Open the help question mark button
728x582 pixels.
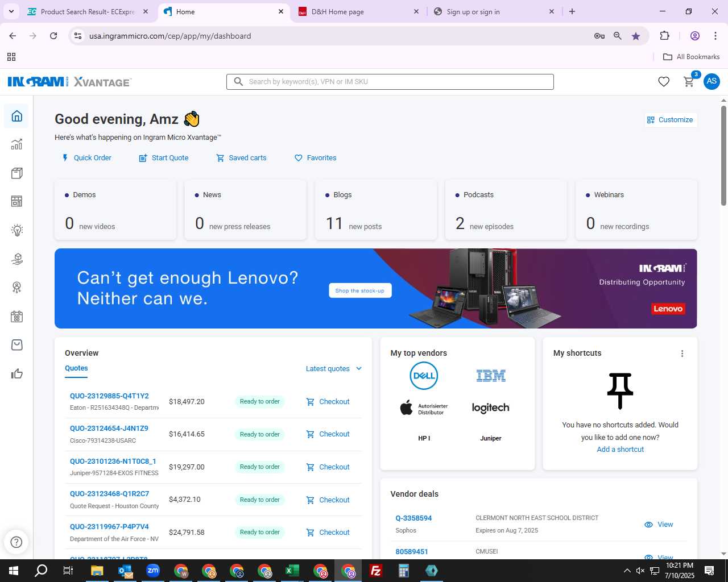(16, 542)
